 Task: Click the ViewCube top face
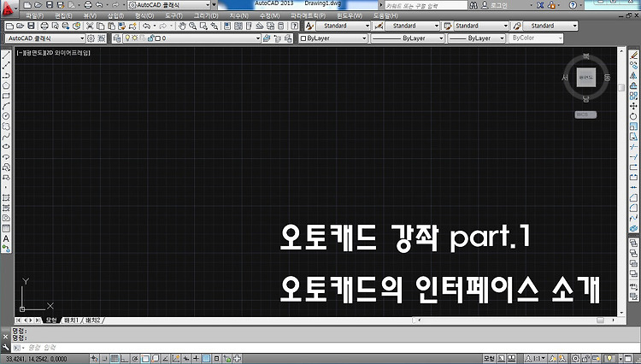585,77
